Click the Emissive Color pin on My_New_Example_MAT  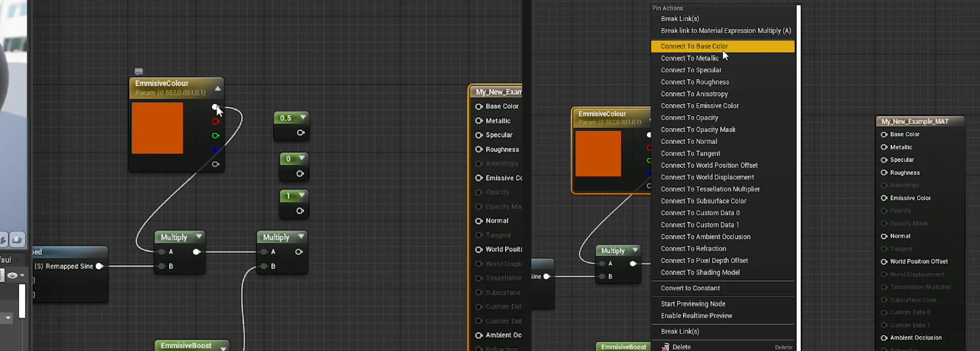884,198
